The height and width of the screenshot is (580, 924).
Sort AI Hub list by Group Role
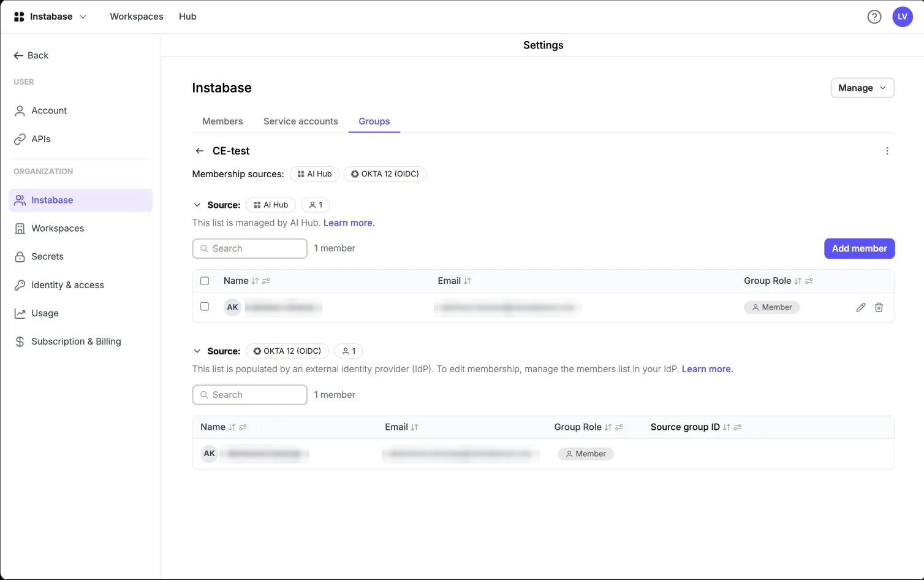[798, 281]
